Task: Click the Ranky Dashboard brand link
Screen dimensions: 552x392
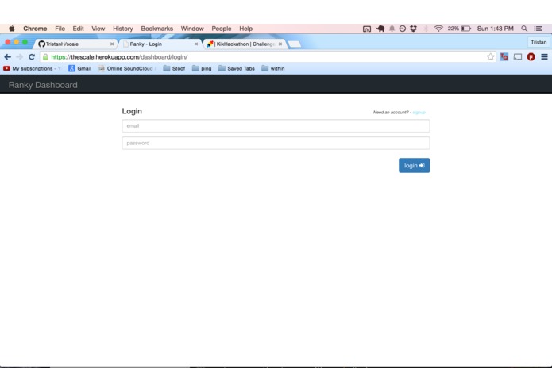Action: 43,85
